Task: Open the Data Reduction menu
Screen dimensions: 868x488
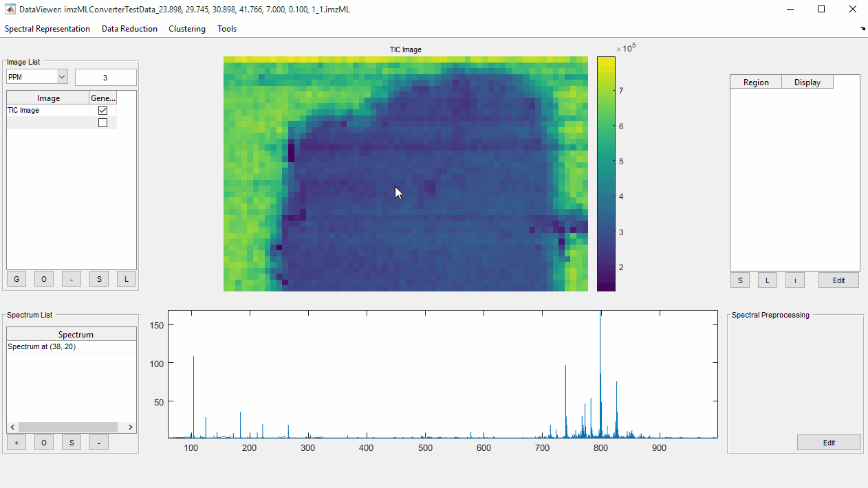Action: point(129,29)
